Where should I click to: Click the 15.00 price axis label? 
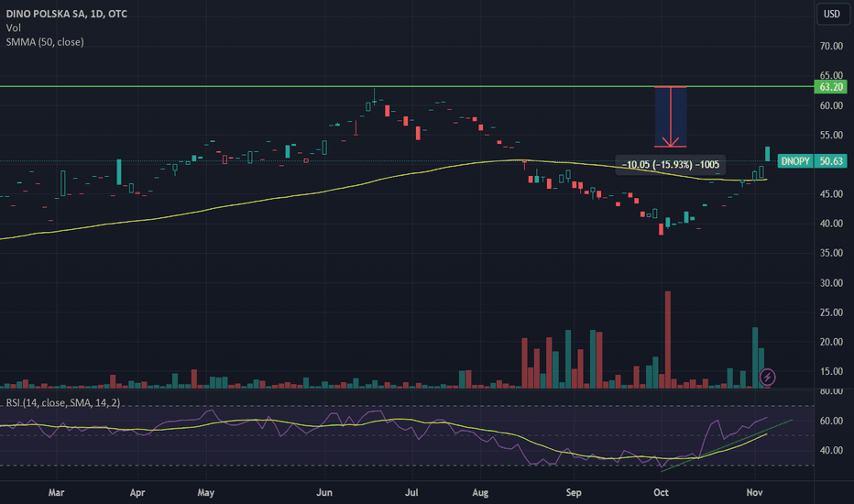[x=831, y=371]
